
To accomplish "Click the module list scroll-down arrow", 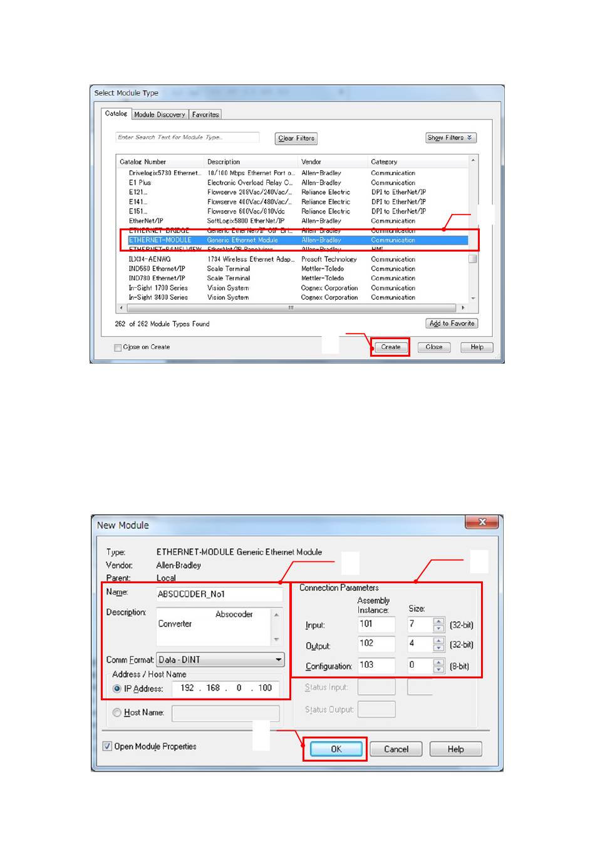I will (x=473, y=299).
